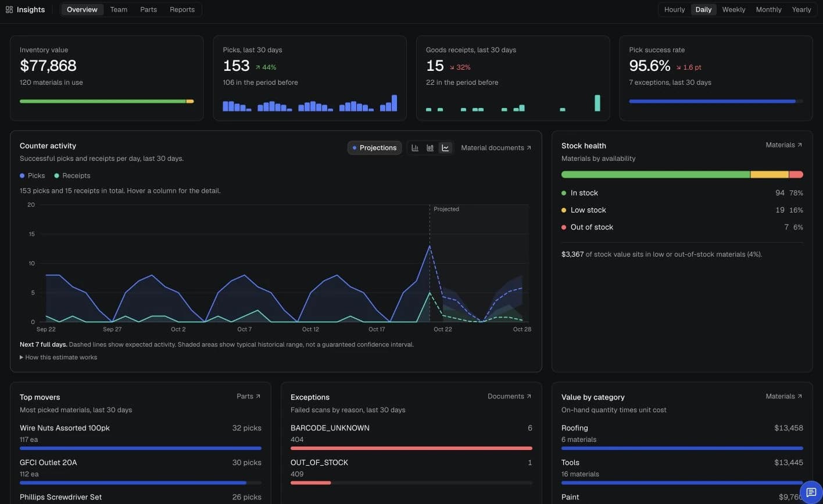Click the In stock row
This screenshot has height=504, width=823.
coord(682,193)
